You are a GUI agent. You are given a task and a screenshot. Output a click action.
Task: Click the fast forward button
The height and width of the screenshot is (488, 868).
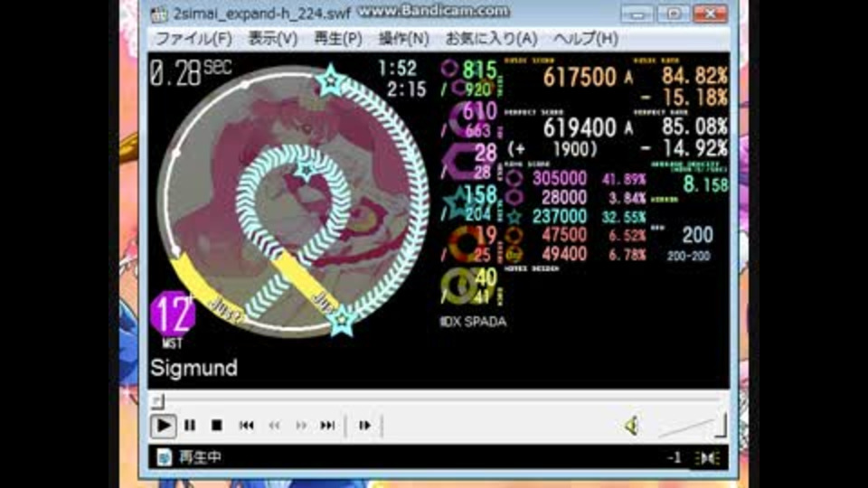[x=301, y=426]
